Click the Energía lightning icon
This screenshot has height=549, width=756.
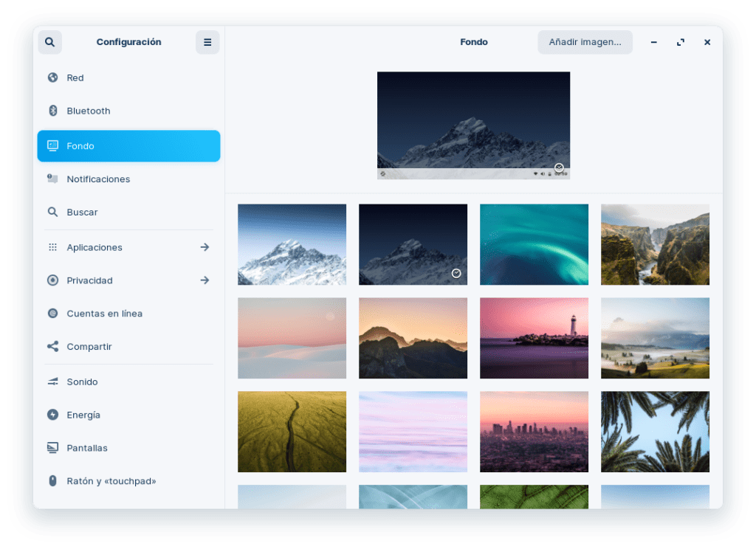point(53,415)
